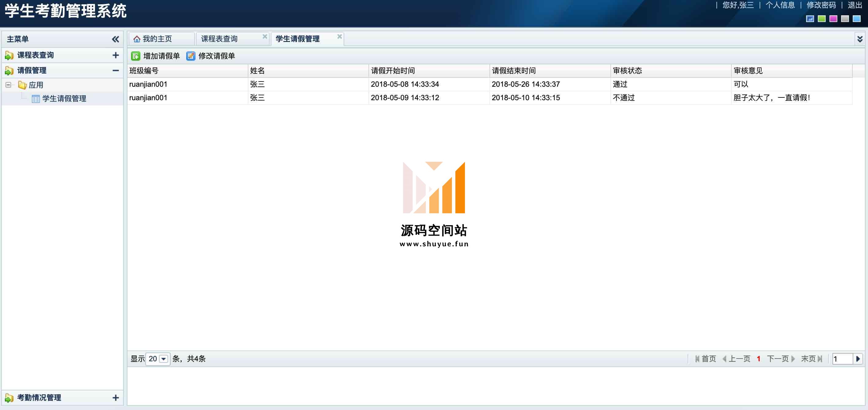The height and width of the screenshot is (410, 868).
Task: Go to 下一页 next page
Action: click(x=781, y=359)
